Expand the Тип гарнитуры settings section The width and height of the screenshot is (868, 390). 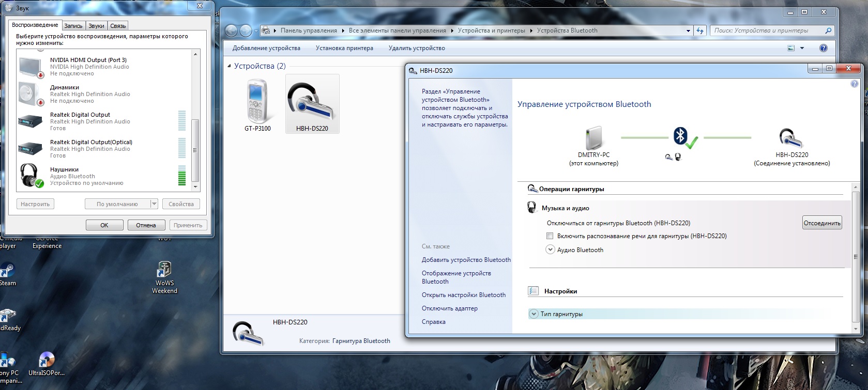click(x=534, y=314)
